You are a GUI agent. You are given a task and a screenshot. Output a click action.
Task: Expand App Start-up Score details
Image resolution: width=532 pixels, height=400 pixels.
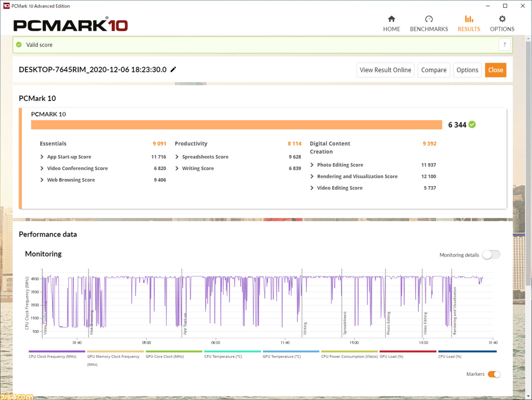(x=42, y=157)
